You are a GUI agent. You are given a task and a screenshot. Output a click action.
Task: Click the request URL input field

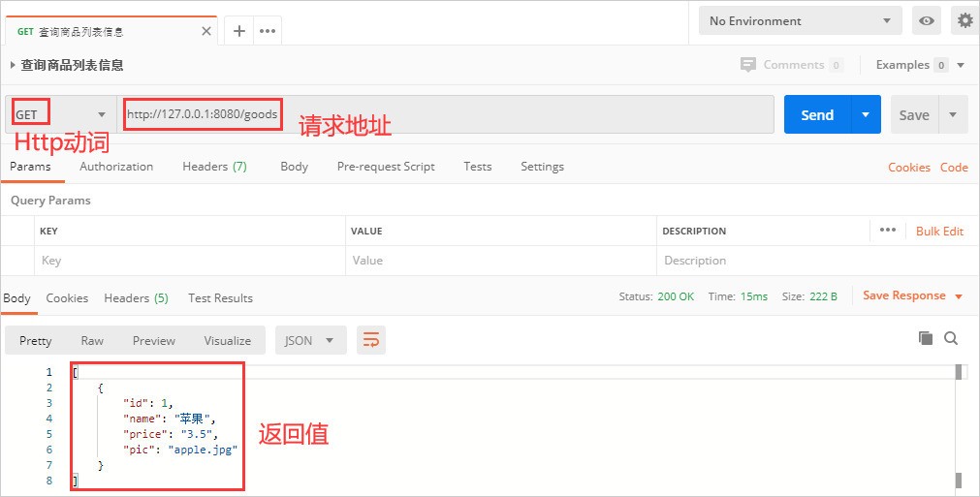(445, 114)
